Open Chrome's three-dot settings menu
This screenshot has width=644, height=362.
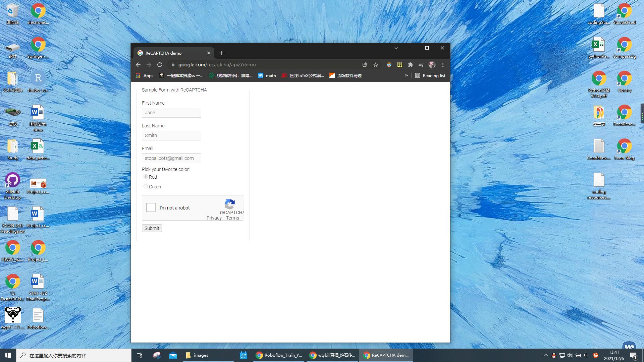[x=443, y=65]
